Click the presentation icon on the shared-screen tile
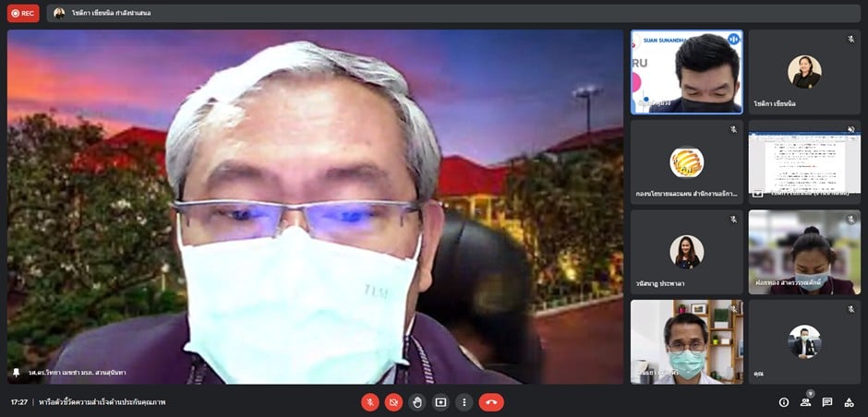 (x=758, y=194)
